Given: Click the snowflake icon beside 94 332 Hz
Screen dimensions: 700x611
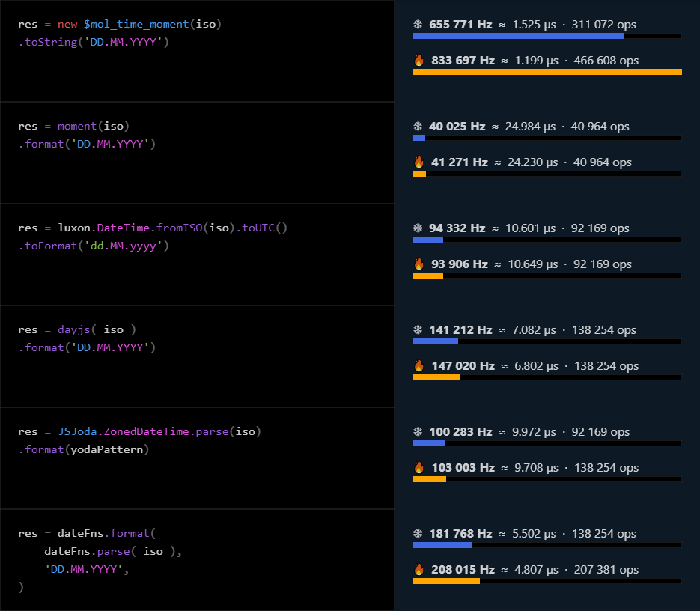Looking at the screenshot, I should tap(418, 228).
